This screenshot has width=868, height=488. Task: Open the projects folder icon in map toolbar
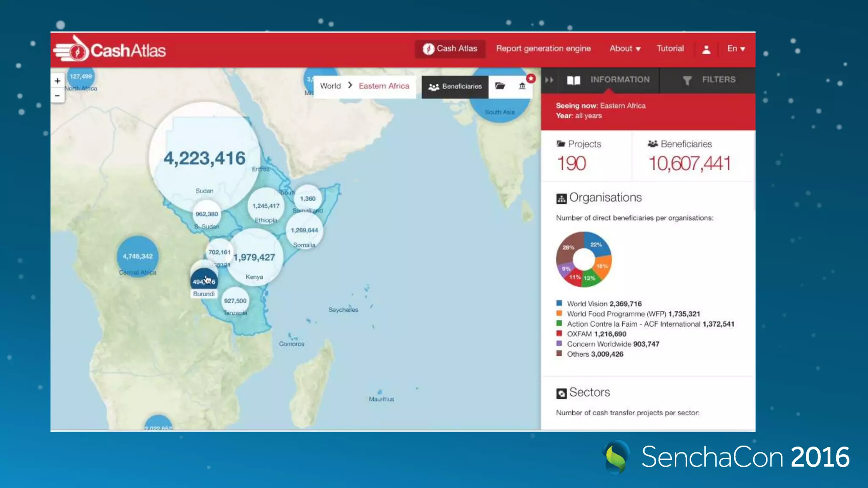click(x=500, y=86)
